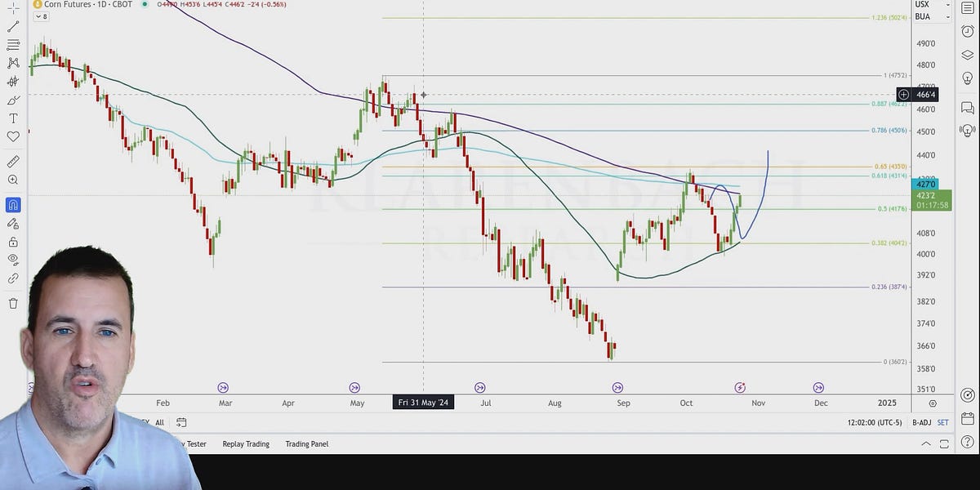Screen dimensions: 980x490
Task: Switch to the Replay Trading tab
Action: (245, 443)
